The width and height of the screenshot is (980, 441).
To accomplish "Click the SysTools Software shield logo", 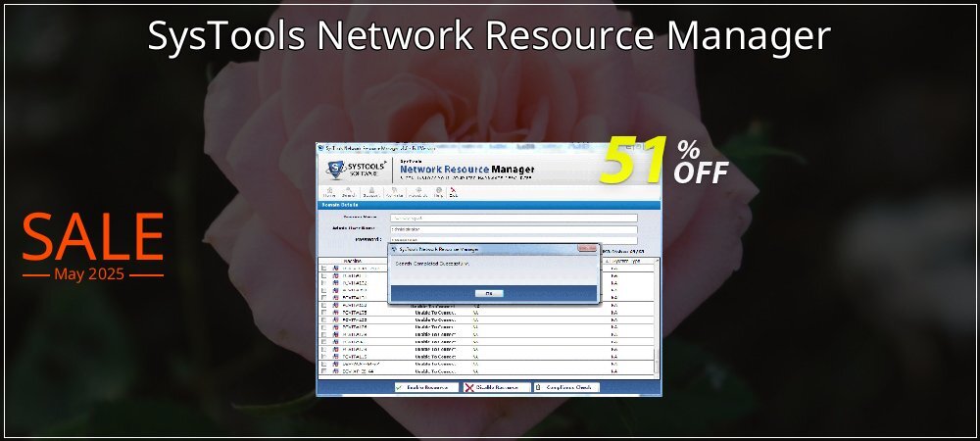I will (337, 170).
